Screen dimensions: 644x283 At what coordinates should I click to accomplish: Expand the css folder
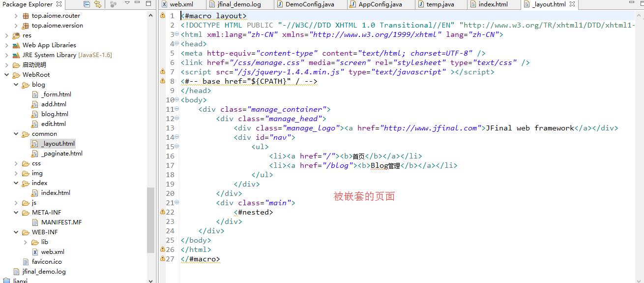coord(16,163)
